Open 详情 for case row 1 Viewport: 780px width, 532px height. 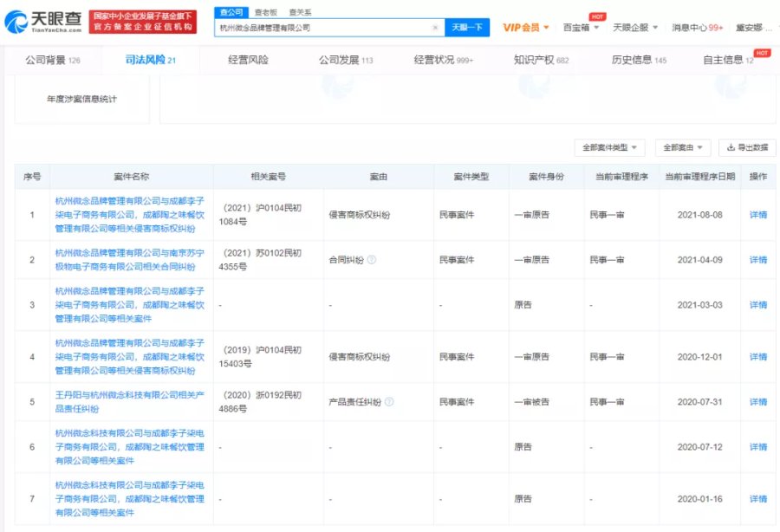[x=757, y=215]
